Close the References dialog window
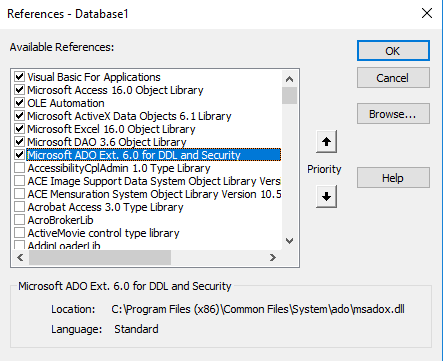Screen dimensions: 443x361 tap(427, 13)
